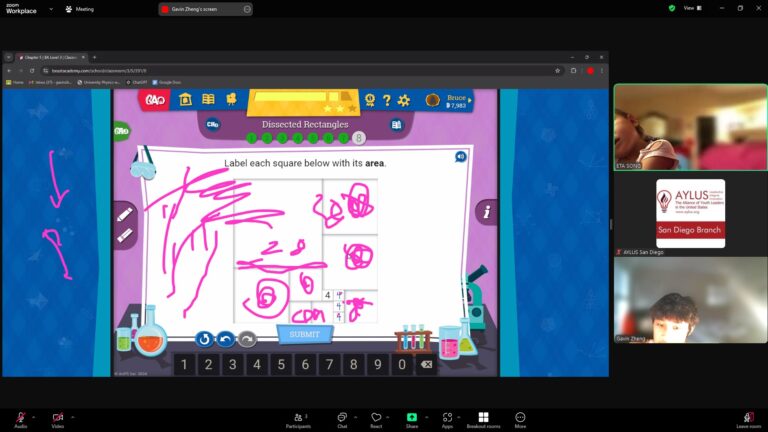The width and height of the screenshot is (768, 432).
Task: Click the backspace key on number pad
Action: tap(426, 364)
